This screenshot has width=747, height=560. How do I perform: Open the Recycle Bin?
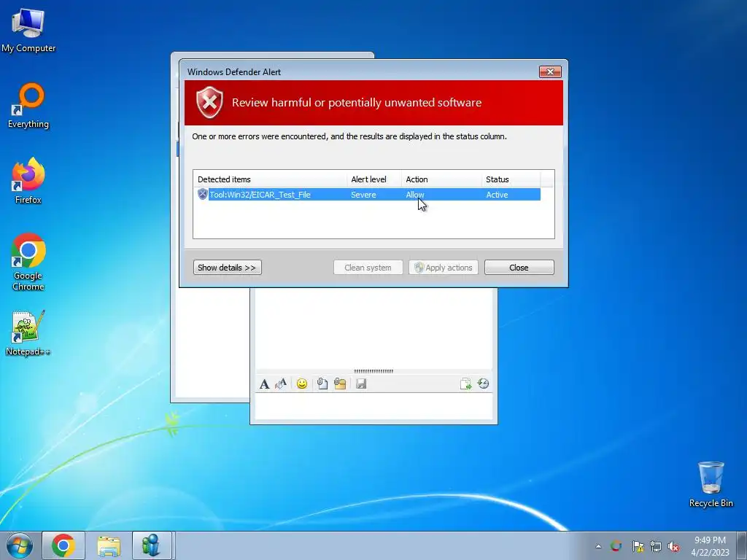click(711, 484)
